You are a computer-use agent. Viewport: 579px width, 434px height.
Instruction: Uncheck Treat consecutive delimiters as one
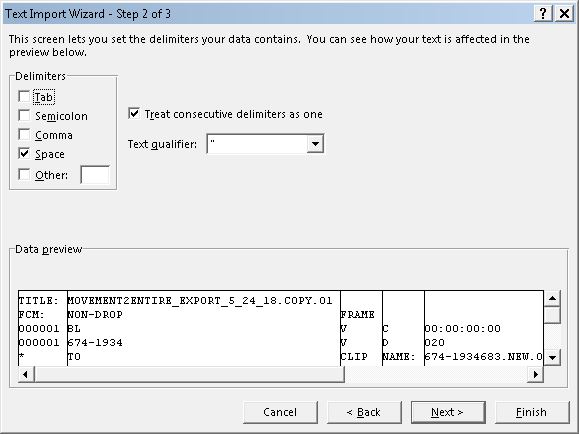pyautogui.click(x=134, y=113)
